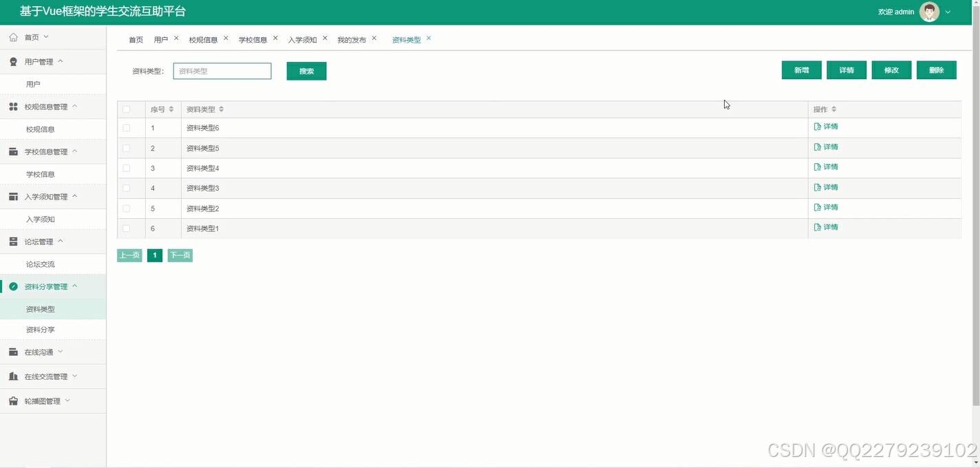Click the 学校信息管理 sidebar icon

tap(12, 151)
